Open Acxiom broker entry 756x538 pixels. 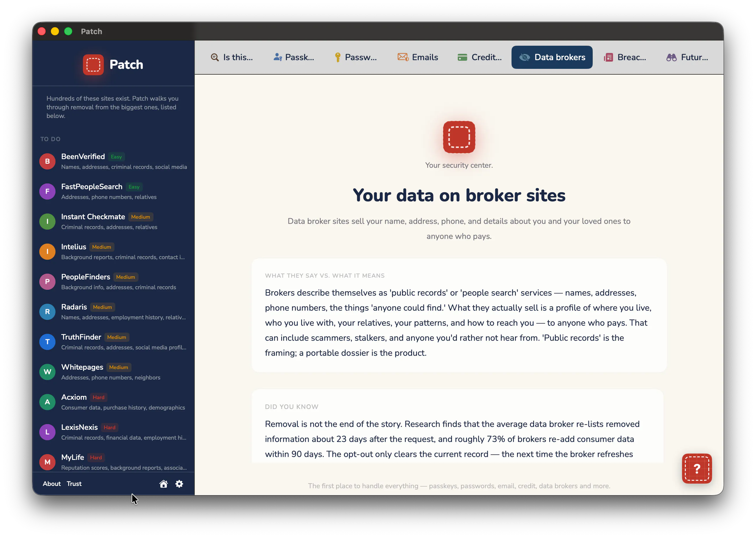[114, 402]
